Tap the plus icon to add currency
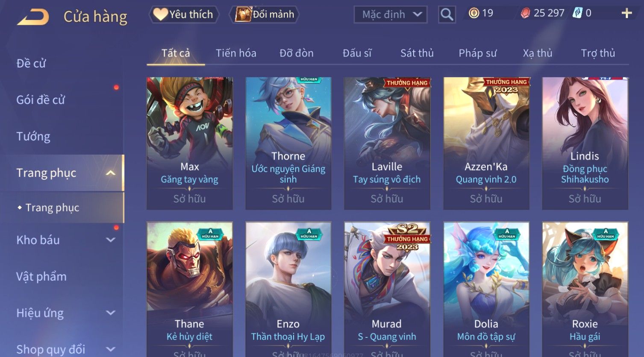The width and height of the screenshot is (644, 357). click(x=626, y=13)
